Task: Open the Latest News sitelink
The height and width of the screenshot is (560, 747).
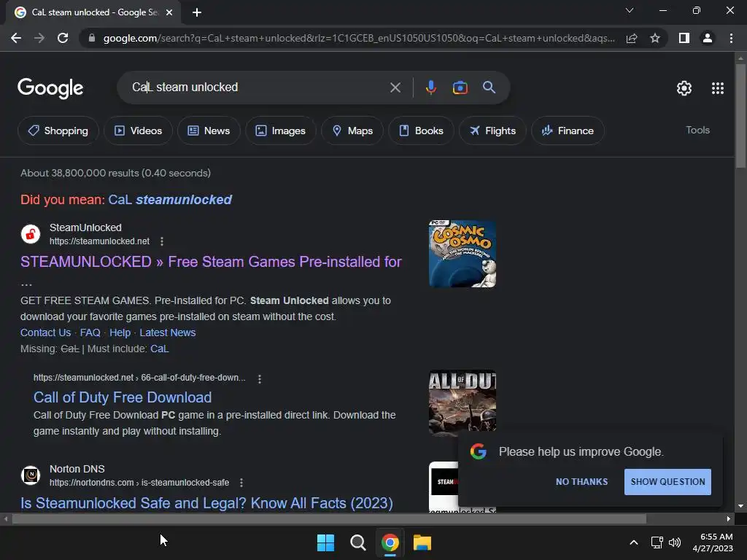Action: point(168,332)
